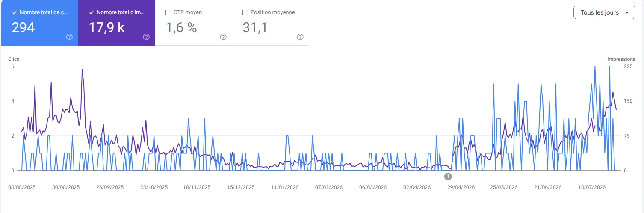The height and width of the screenshot is (213, 644).
Task: Open help icon on CTR moyen card
Action: pos(223,37)
